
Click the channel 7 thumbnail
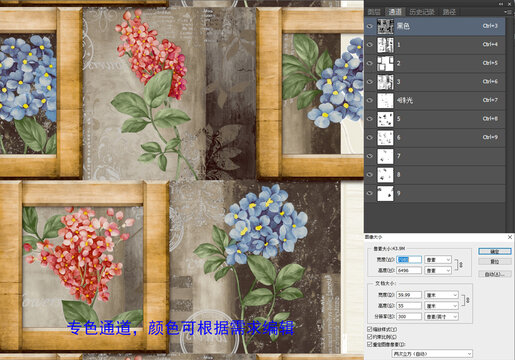coord(385,156)
